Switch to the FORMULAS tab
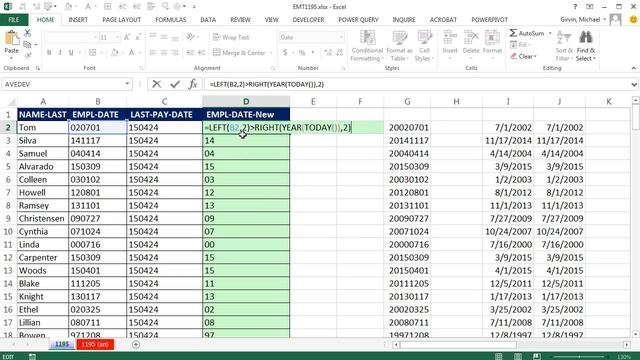 pyautogui.click(x=171, y=20)
